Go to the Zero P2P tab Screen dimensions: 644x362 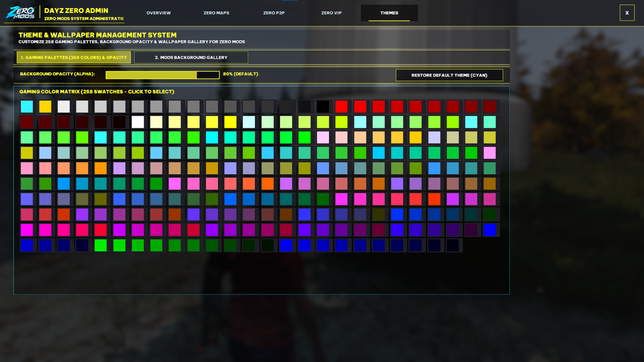(x=274, y=13)
